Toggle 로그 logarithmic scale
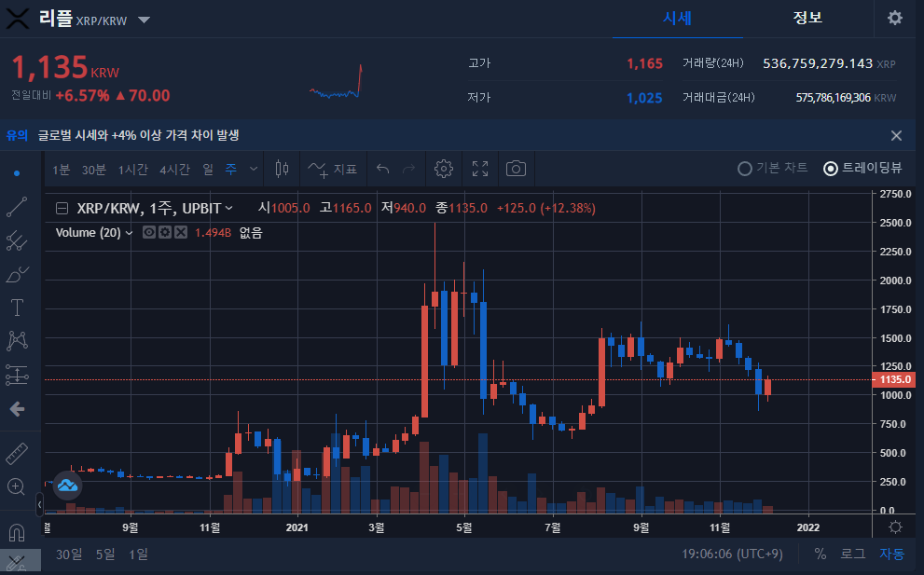The image size is (924, 575). point(853,554)
